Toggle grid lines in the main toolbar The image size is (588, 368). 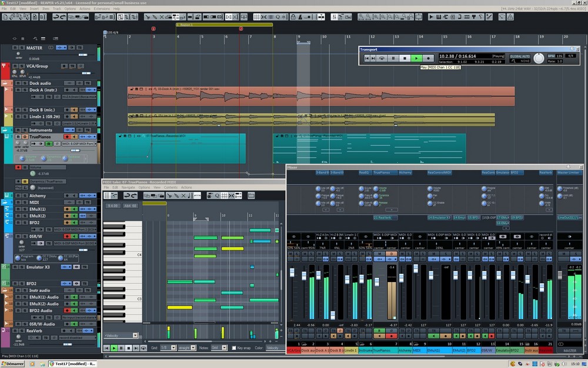[x=257, y=17]
